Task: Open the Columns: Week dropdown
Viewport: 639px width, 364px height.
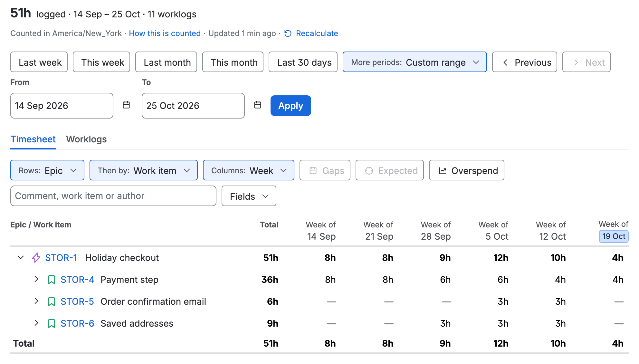Action: (249, 170)
